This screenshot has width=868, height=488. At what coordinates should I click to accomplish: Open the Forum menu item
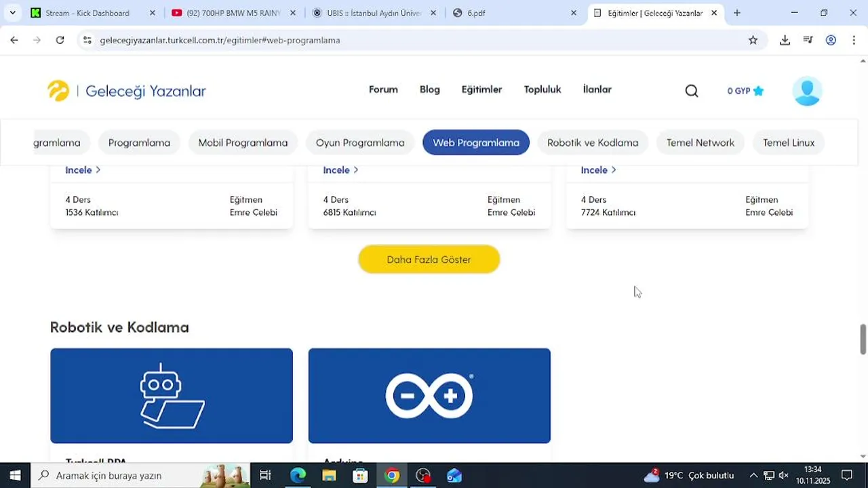[x=383, y=89]
